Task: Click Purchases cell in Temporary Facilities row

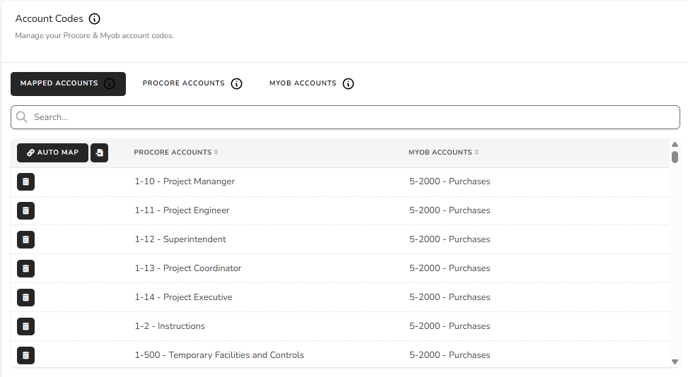Action: 450,355
